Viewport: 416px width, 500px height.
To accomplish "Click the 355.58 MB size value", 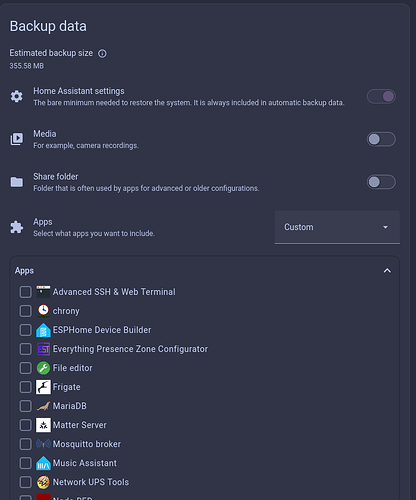I will point(27,66).
